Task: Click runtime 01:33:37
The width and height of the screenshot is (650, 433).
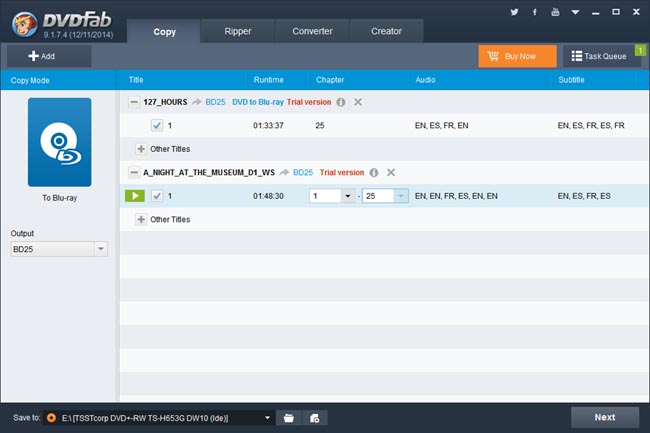Action: pos(268,125)
